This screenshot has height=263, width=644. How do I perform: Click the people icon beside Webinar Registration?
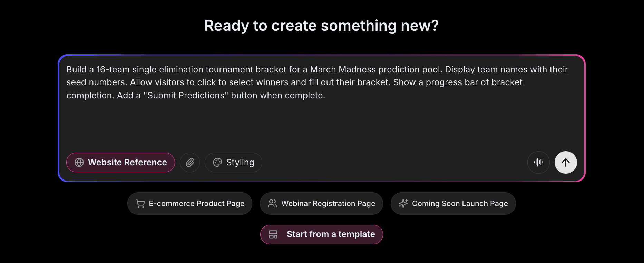point(273,203)
